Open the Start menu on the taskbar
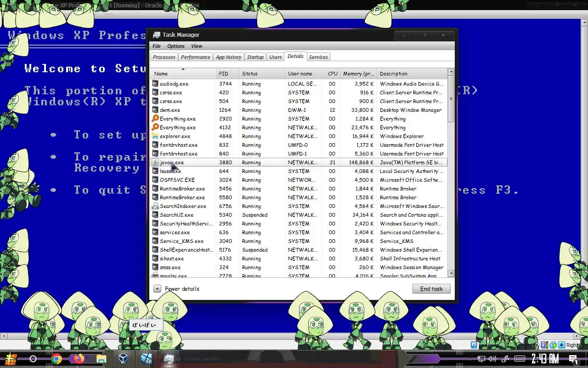588x368 pixels. point(11,359)
